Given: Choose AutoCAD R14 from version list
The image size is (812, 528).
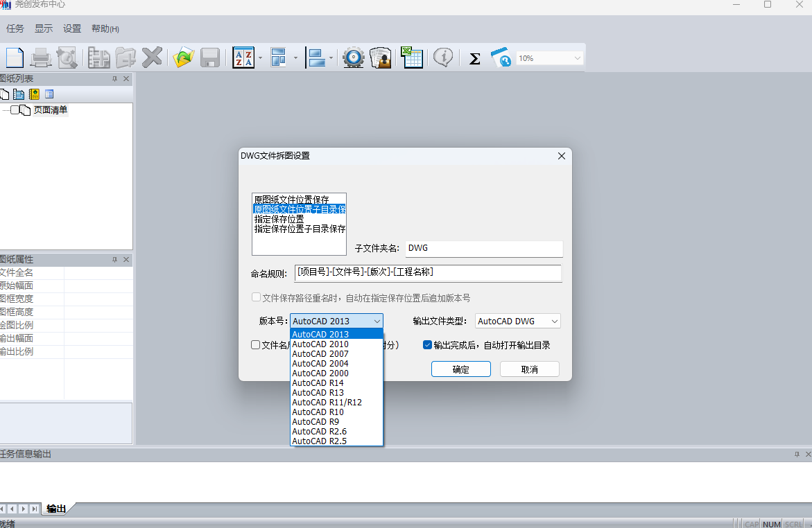Looking at the screenshot, I should pyautogui.click(x=336, y=383).
